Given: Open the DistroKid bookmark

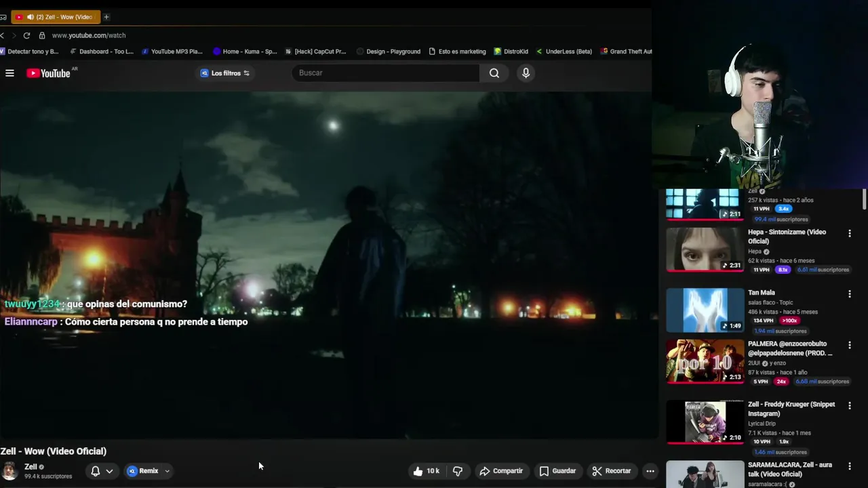Looking at the screenshot, I should 511,52.
